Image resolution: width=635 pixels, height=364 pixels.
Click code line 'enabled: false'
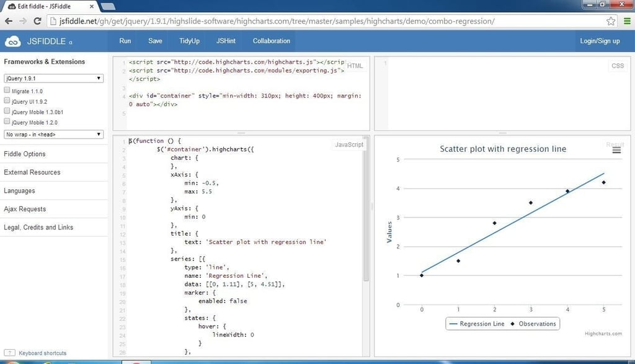pyautogui.click(x=223, y=301)
